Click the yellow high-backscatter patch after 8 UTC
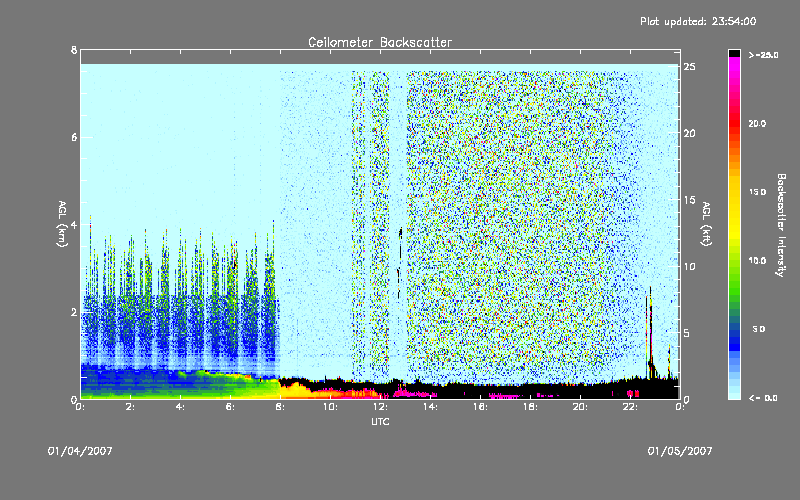 coord(295,391)
